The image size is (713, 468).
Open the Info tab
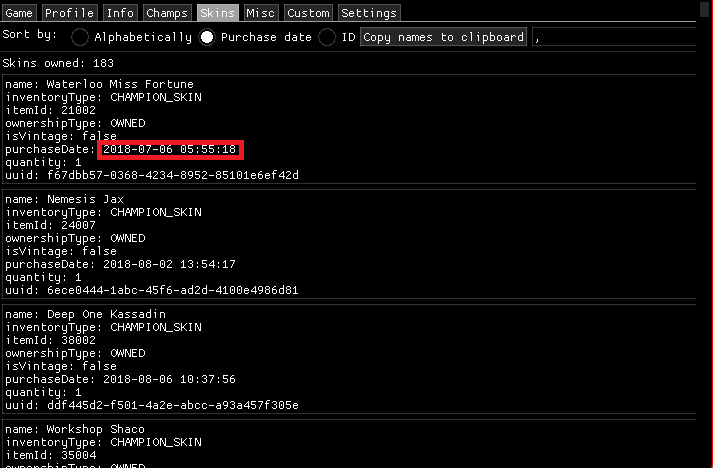(120, 13)
